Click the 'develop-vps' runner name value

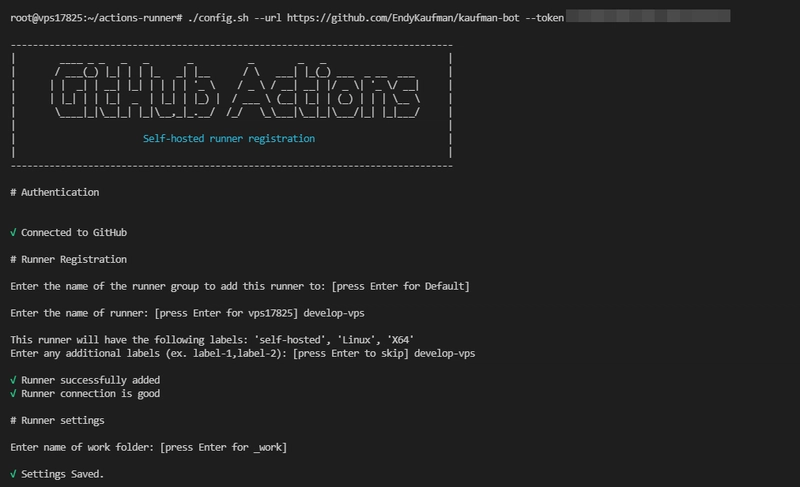coord(334,313)
